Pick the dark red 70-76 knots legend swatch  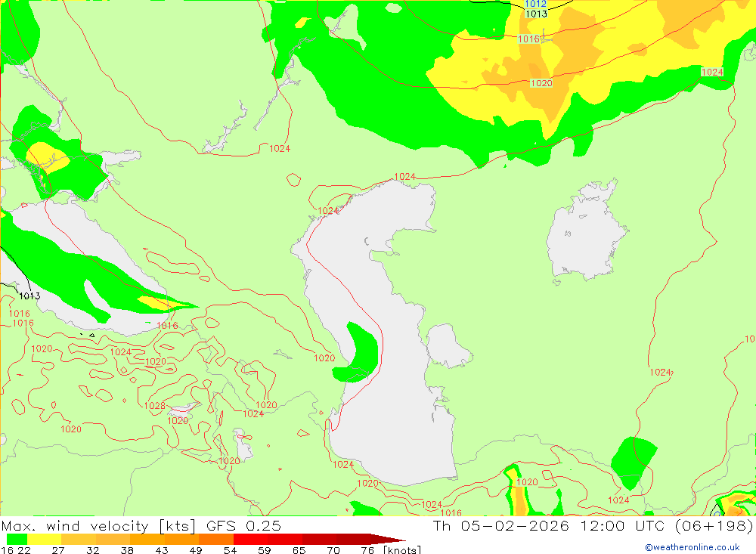[x=353, y=539]
